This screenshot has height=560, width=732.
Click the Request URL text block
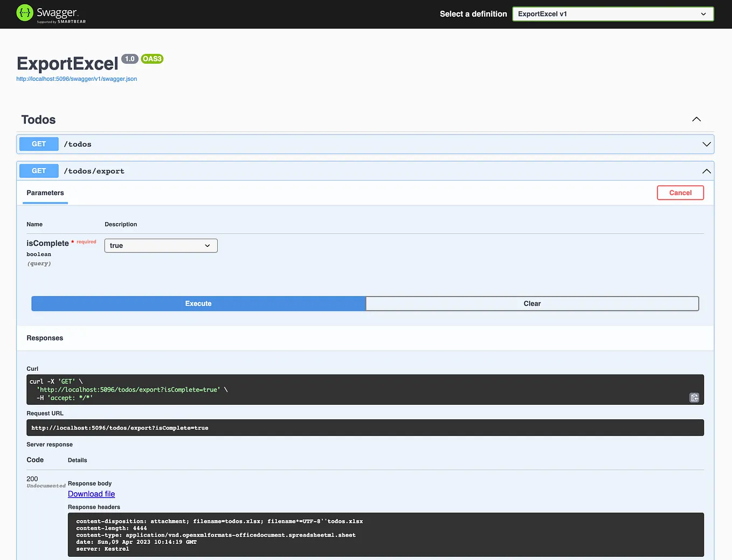(x=365, y=427)
